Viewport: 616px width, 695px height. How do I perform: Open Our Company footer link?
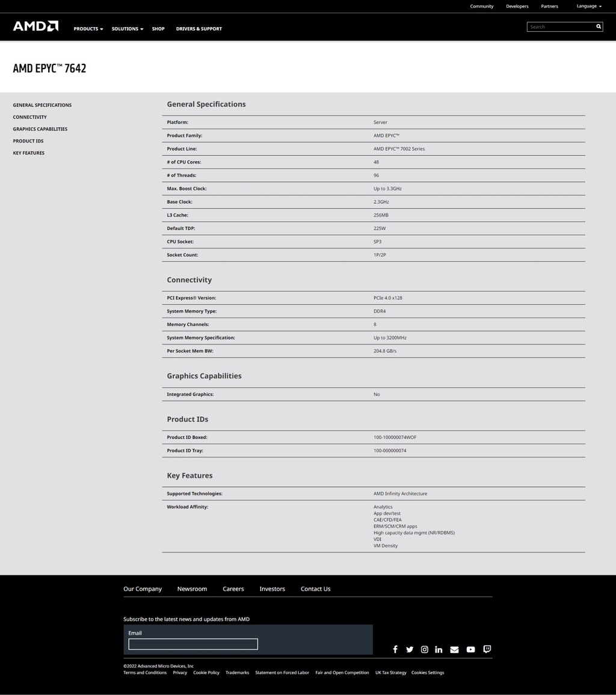143,589
